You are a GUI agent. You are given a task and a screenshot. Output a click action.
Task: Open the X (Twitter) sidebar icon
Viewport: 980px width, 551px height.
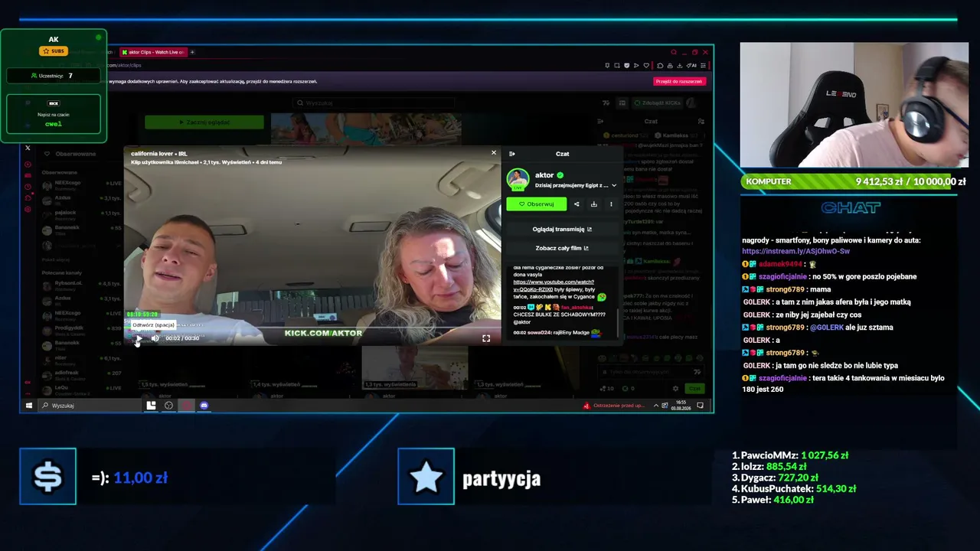click(x=28, y=148)
